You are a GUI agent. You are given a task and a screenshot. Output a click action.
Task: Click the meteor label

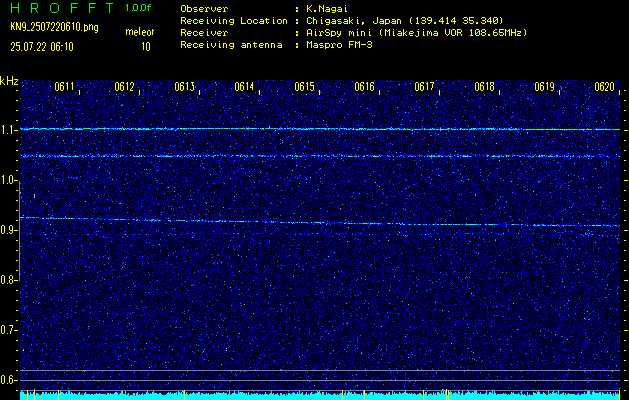tap(140, 32)
